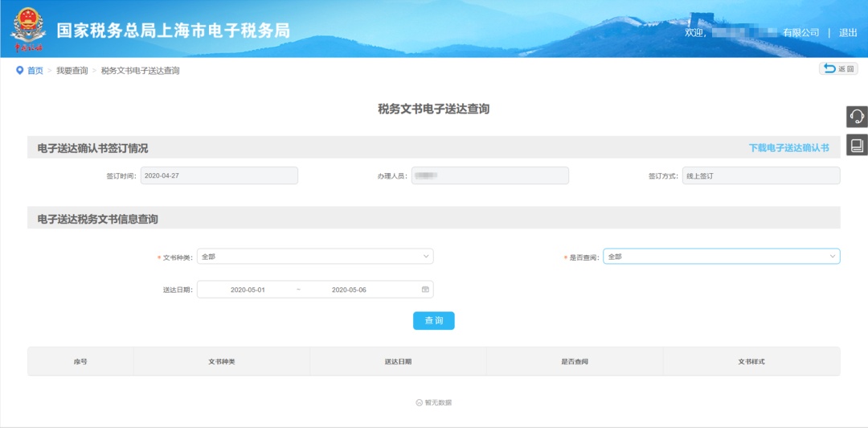
Task: Click the company name ending in 有限公司
Action: tap(765, 33)
